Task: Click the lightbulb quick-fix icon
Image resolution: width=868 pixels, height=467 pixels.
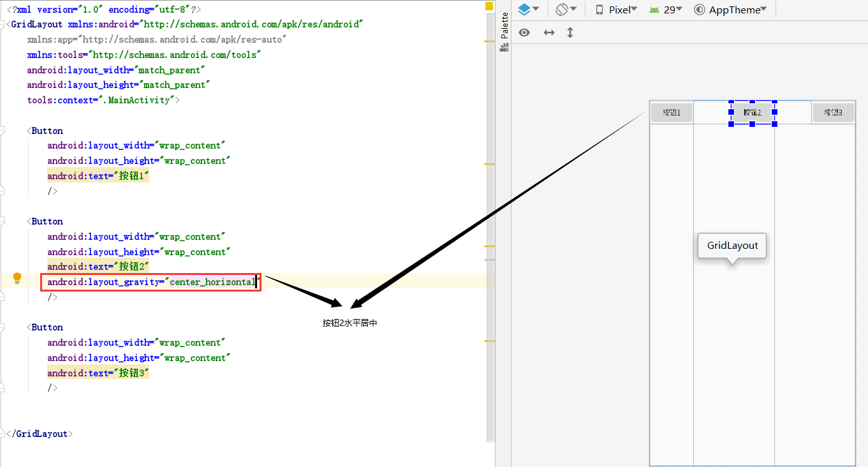Action: click(17, 278)
